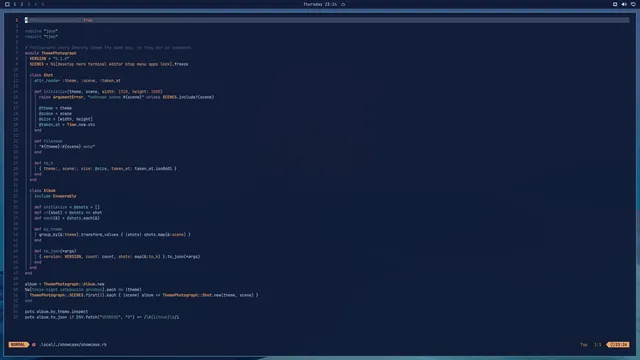
Task: Click the class Album declaration
Action: (x=42, y=191)
